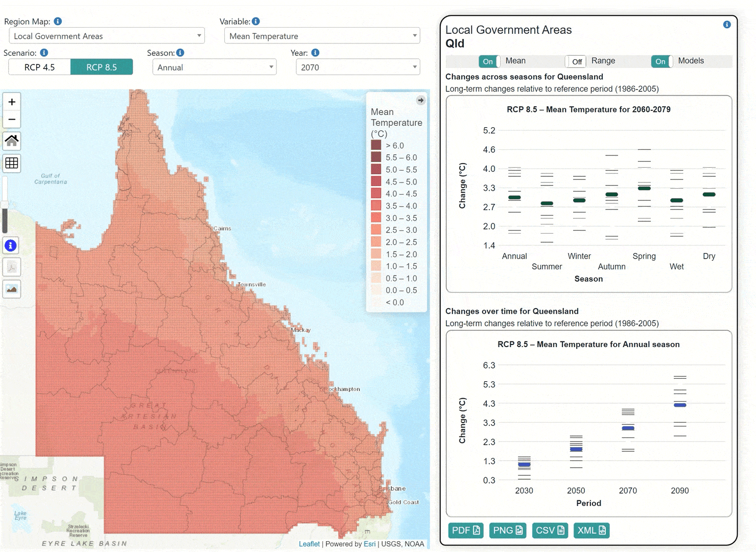Open the info icon next to Scenario label
Viewport: 756px width, 552px height.
[44, 53]
